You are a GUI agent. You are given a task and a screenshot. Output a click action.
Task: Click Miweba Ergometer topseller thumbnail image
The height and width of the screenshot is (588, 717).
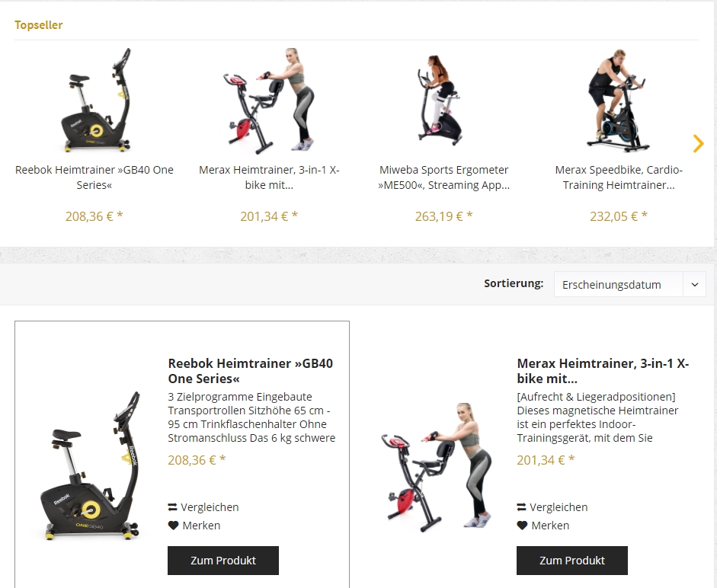click(x=440, y=100)
